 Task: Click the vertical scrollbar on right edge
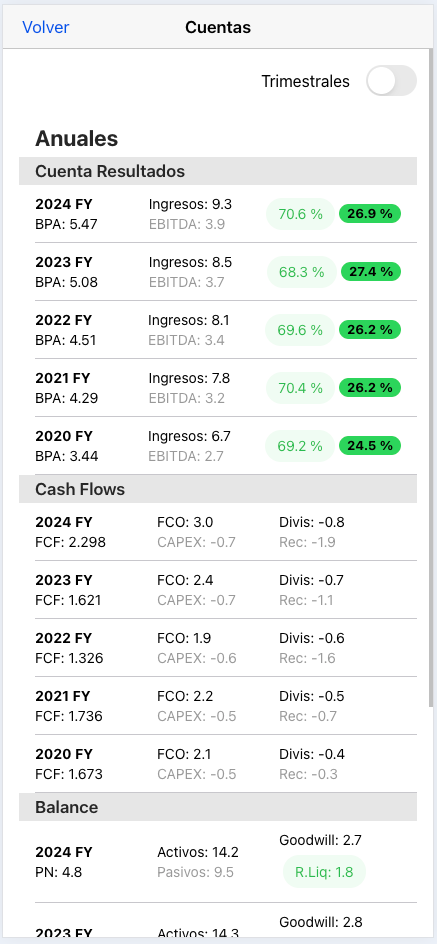click(x=430, y=379)
